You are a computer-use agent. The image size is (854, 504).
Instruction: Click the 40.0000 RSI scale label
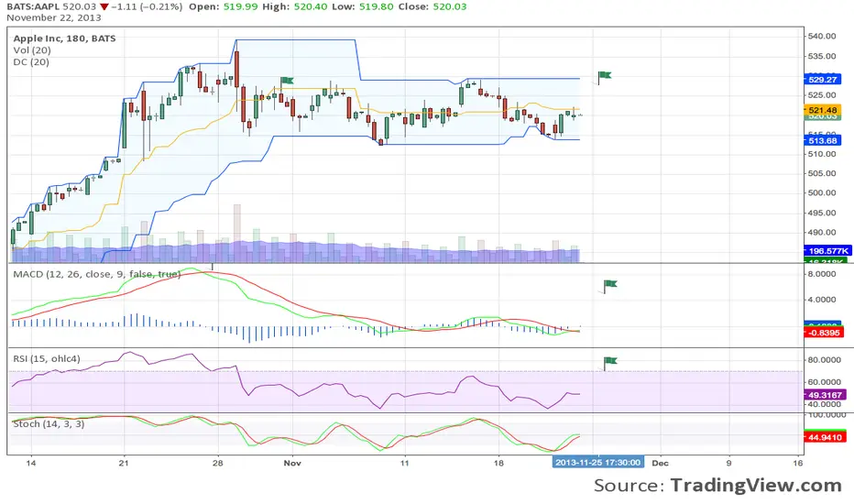pos(825,404)
